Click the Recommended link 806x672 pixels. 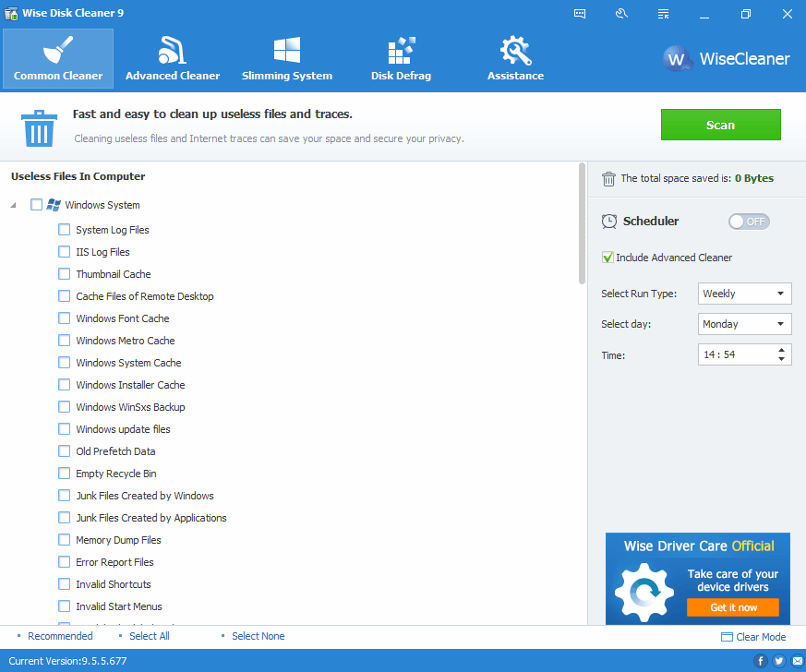pyautogui.click(x=60, y=636)
